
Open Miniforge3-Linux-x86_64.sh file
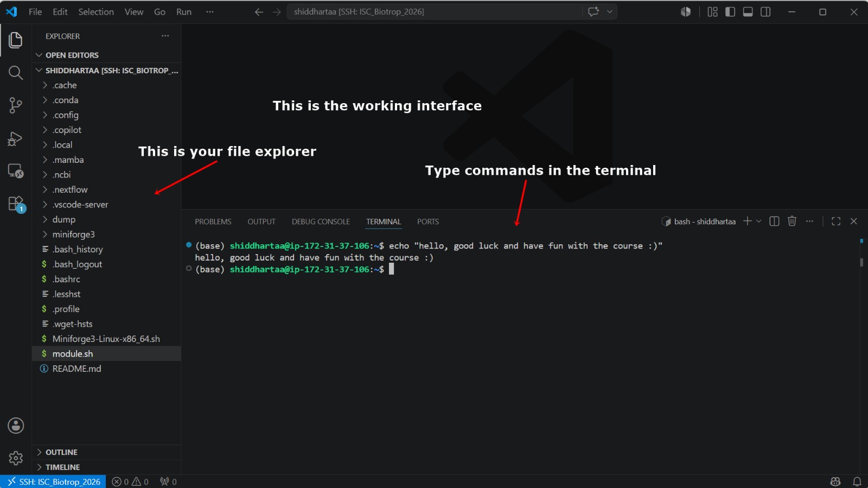click(106, 339)
